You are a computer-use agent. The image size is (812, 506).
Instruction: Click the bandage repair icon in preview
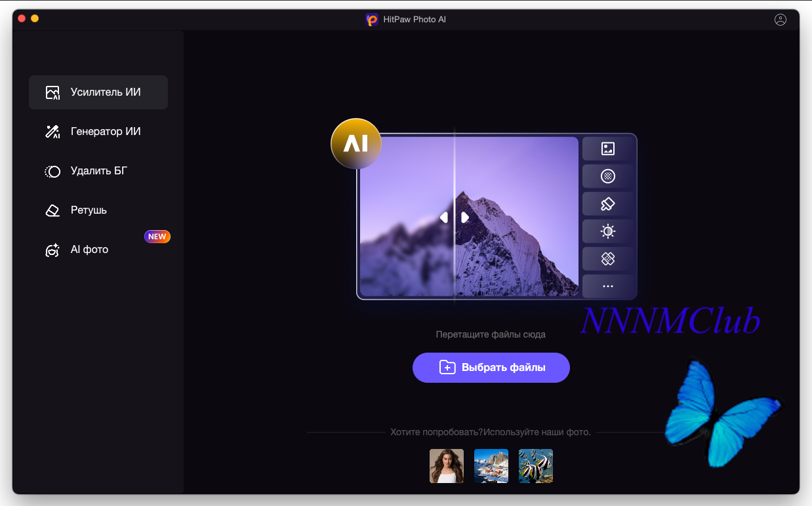click(608, 259)
